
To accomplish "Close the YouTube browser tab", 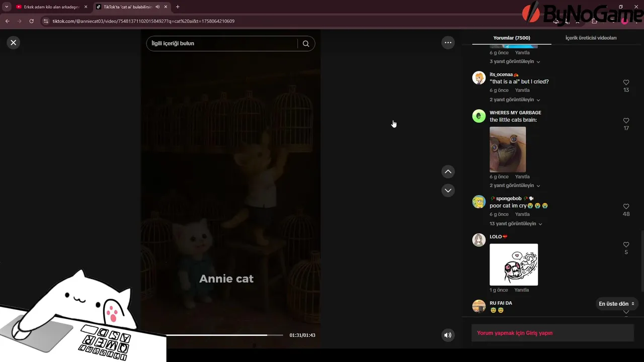I will 86,7.
